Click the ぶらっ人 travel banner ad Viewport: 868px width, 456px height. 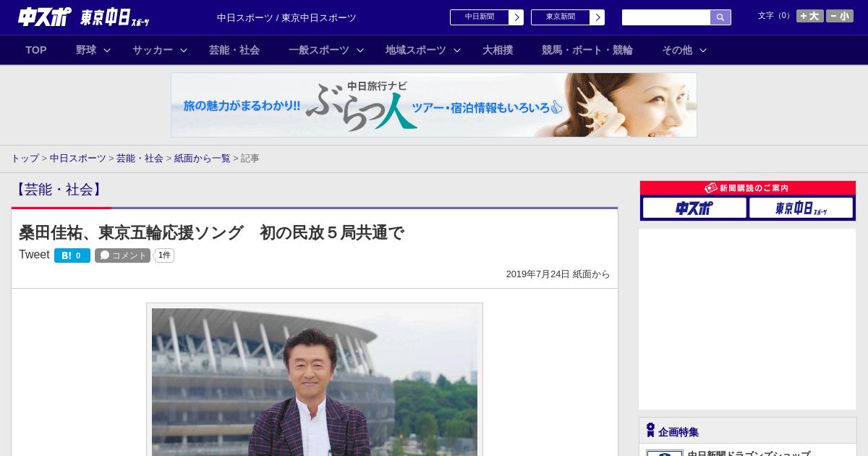point(434,105)
